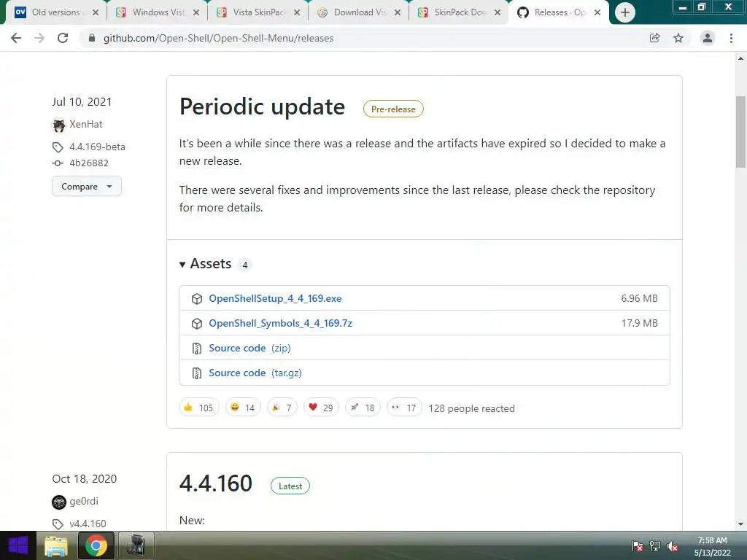Toggle heart reaction 29

(x=321, y=408)
